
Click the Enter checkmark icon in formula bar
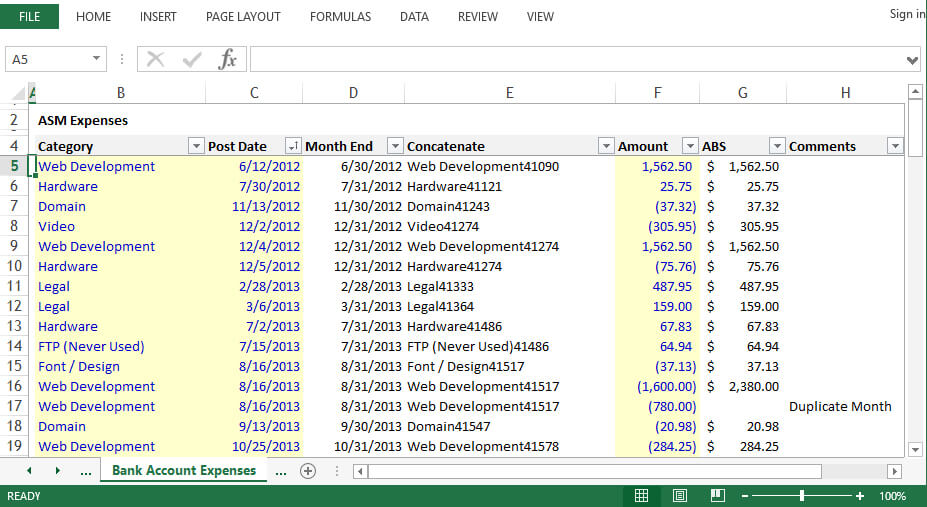point(192,59)
